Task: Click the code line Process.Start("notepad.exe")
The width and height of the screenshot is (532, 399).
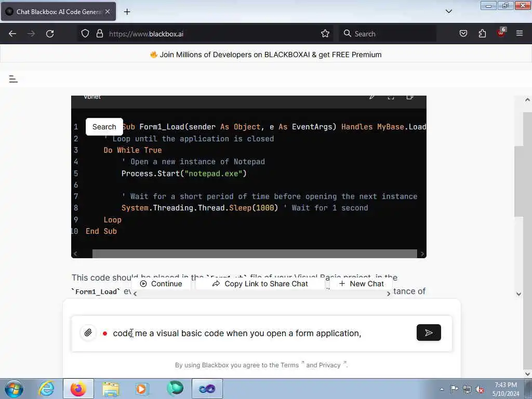Action: tap(184, 174)
